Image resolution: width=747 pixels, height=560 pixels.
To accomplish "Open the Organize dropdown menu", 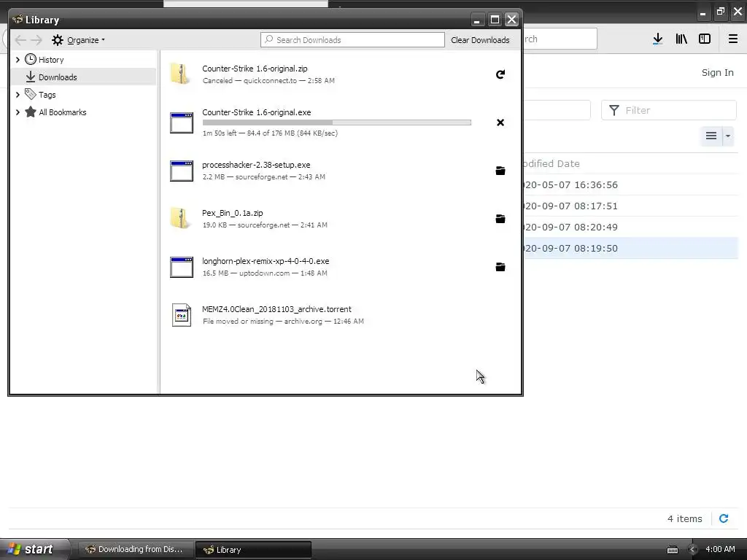I will (79, 40).
